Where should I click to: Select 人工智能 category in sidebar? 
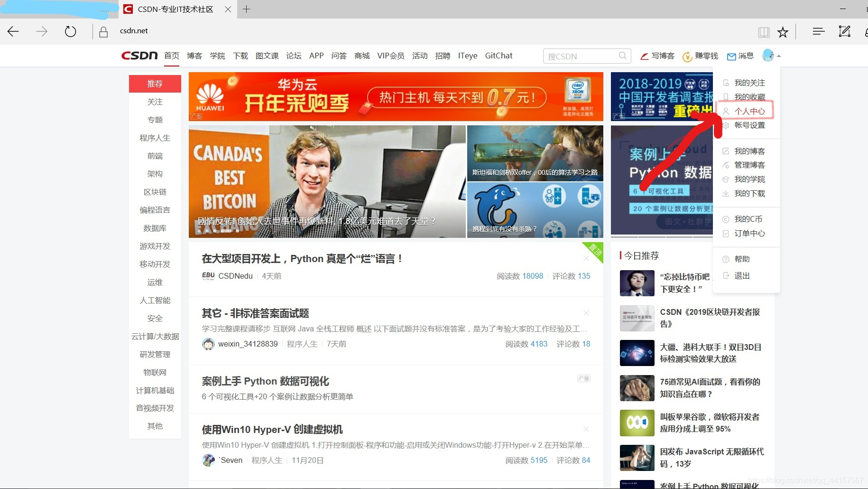tap(155, 300)
